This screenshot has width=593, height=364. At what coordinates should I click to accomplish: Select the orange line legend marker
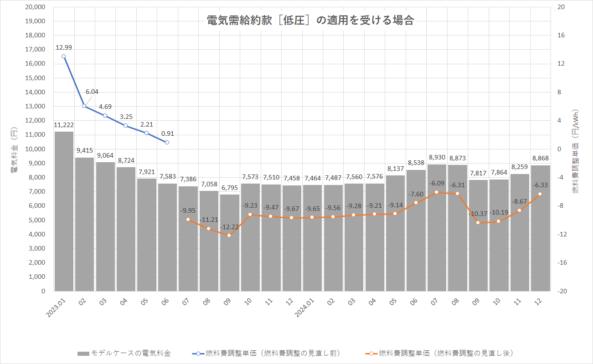point(372,353)
